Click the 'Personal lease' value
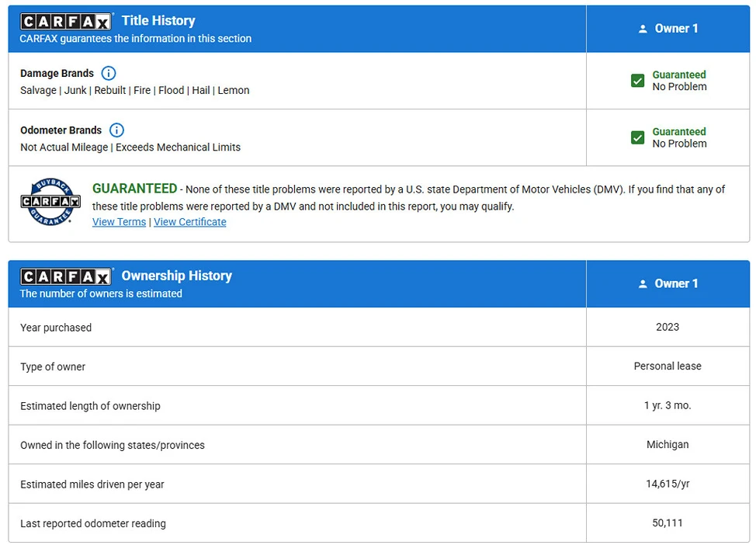Image resolution: width=756 pixels, height=559 pixels. 668,366
